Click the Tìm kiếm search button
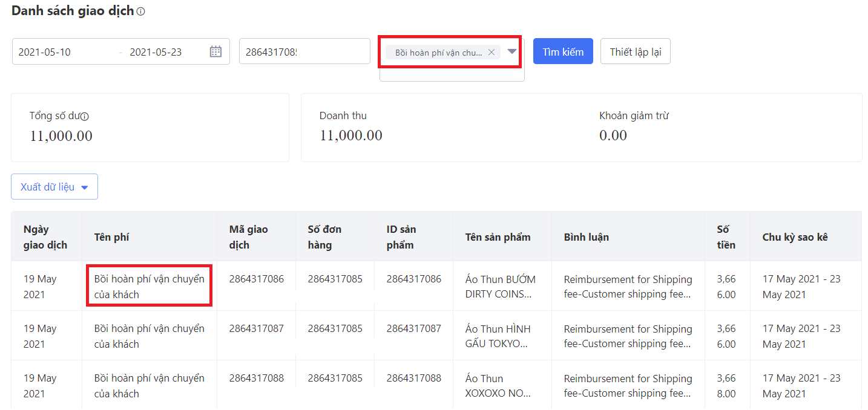The image size is (868, 410). point(563,51)
